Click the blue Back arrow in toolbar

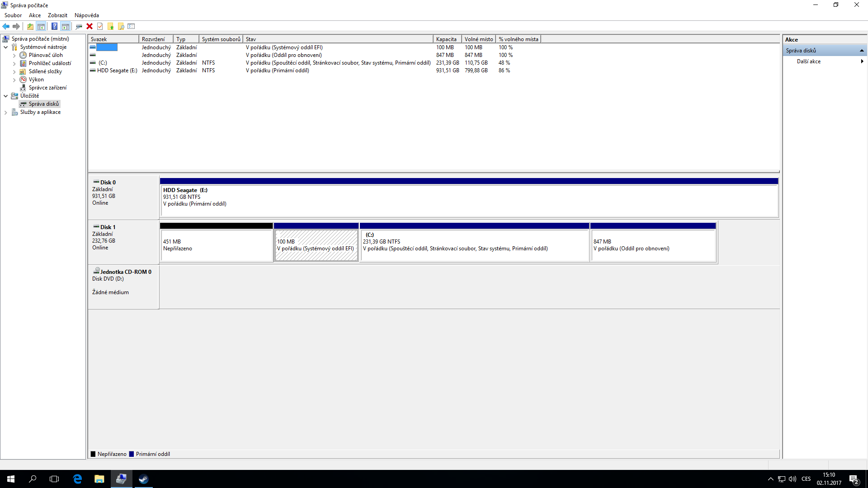tap(6, 26)
